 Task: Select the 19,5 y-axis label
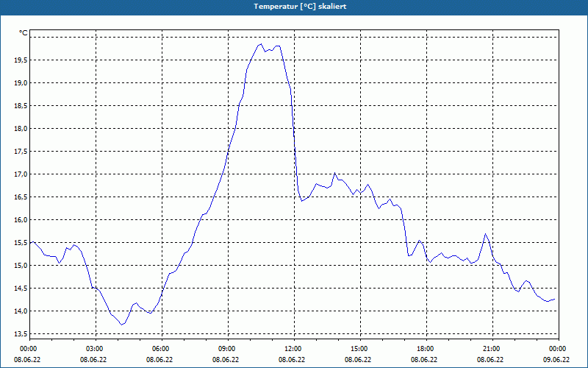pyautogui.click(x=21, y=60)
